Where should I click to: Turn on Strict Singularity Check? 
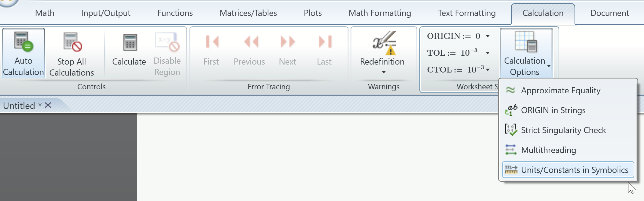[x=563, y=130]
